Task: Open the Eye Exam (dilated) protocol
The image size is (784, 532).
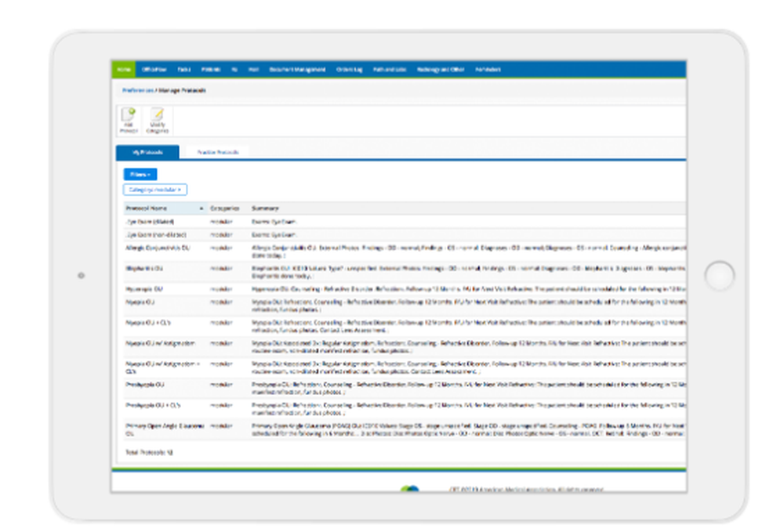Action: [x=150, y=222]
